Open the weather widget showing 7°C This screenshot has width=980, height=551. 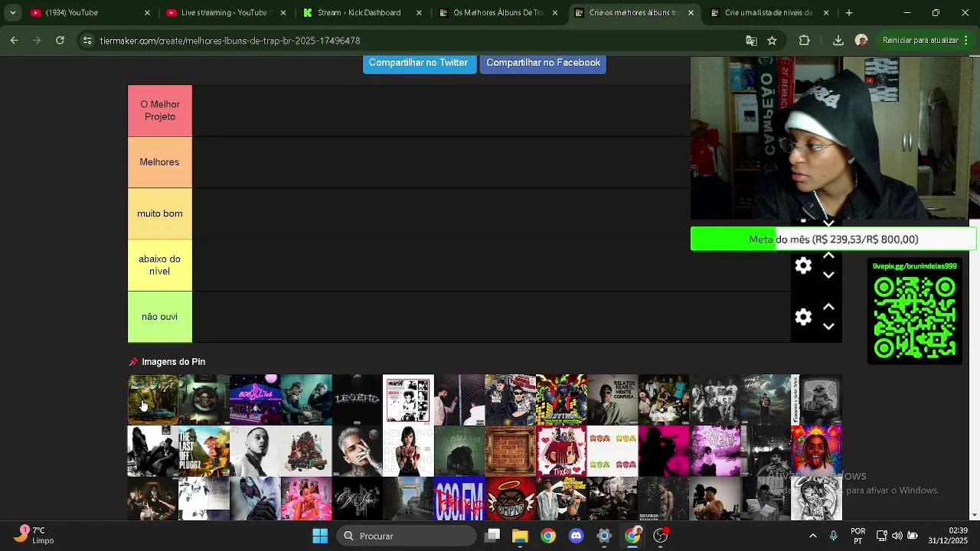click(x=32, y=535)
